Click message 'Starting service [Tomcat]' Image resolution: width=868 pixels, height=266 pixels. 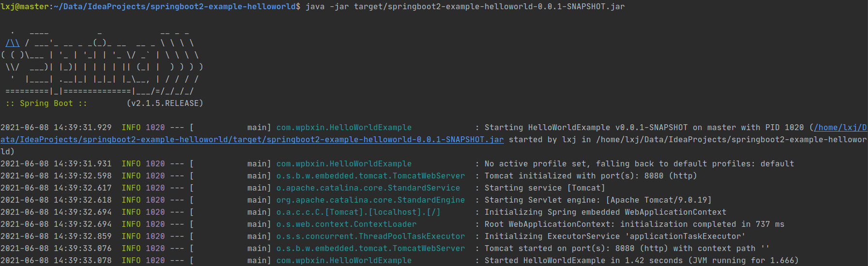pyautogui.click(x=545, y=188)
